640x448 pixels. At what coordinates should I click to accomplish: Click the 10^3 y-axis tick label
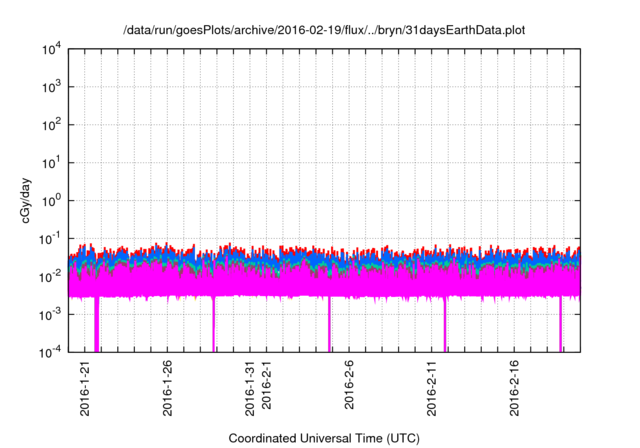52,87
